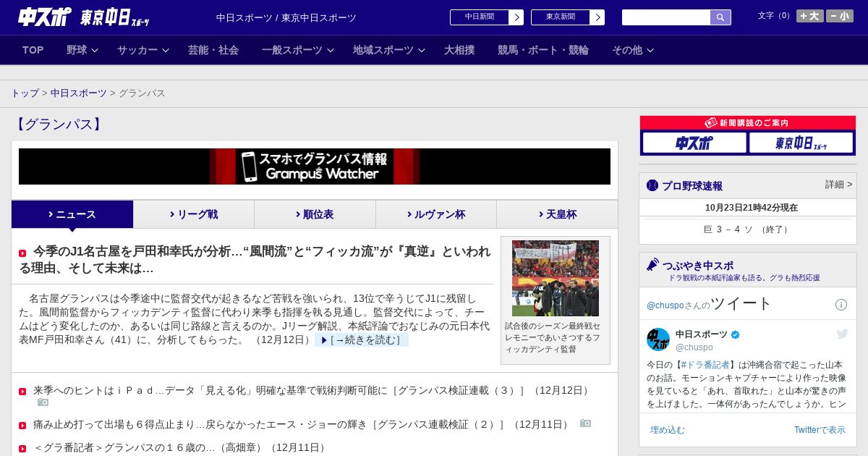Open プロ野球速報 heading link
The width and height of the screenshot is (868, 456).
(692, 186)
